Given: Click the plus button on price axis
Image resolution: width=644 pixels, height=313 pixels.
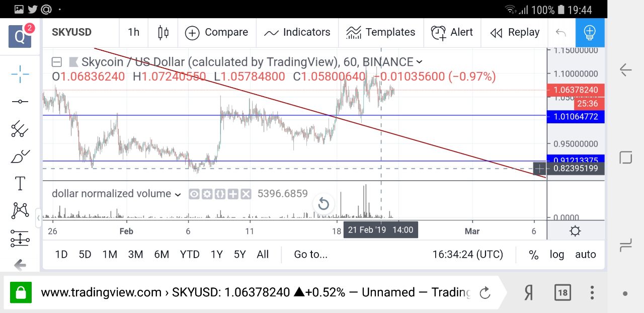Looking at the screenshot, I should (539, 168).
